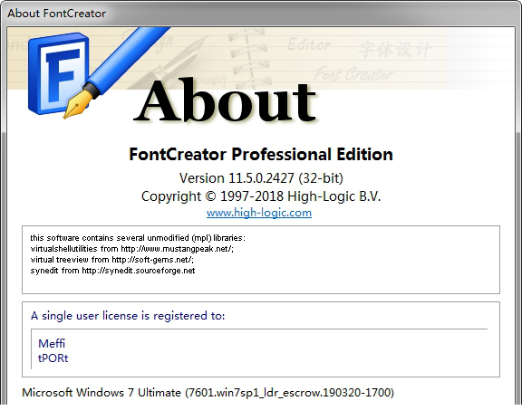Screen dimensions: 522x420
Task: Click the registered name 'tPORt'
Action: [x=53, y=358]
